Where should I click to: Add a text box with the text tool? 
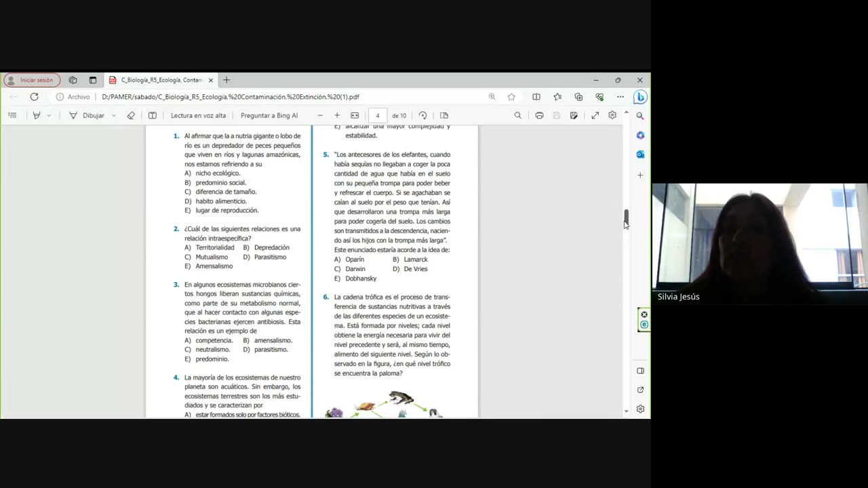(153, 115)
